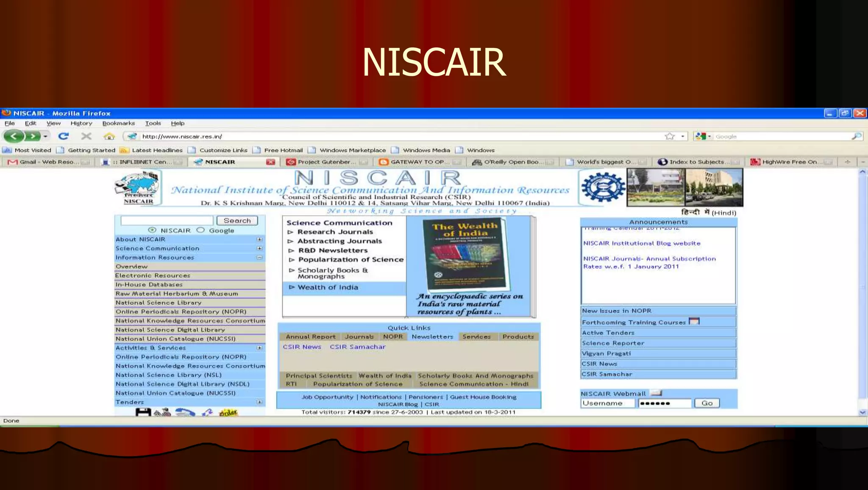This screenshot has width=868, height=490.
Task: Click calendar icon beside Forthcoming Training Courses
Action: point(694,321)
